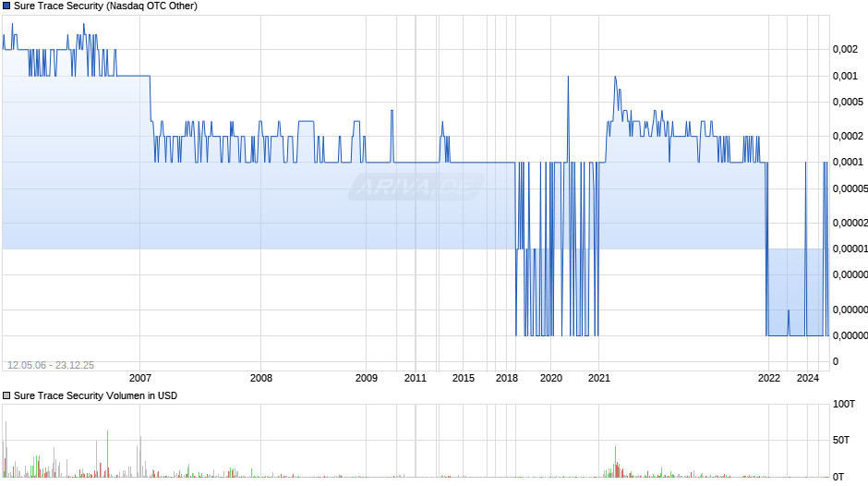The width and height of the screenshot is (868, 486).
Task: Click the 0T volume axis label
Action: [x=838, y=477]
